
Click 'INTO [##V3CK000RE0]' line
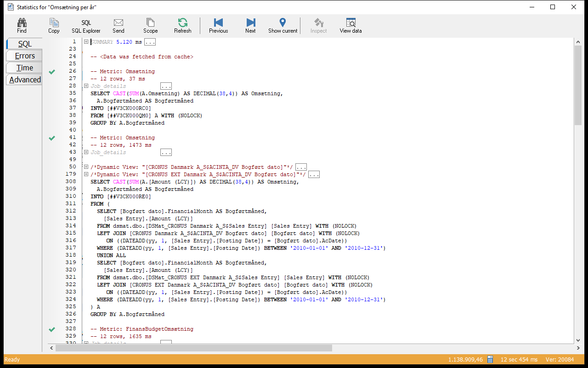tap(121, 196)
